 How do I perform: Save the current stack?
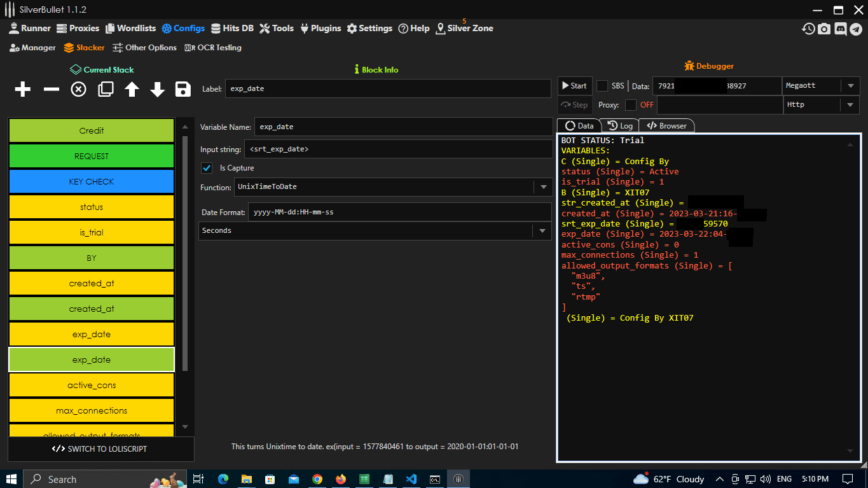coord(183,89)
